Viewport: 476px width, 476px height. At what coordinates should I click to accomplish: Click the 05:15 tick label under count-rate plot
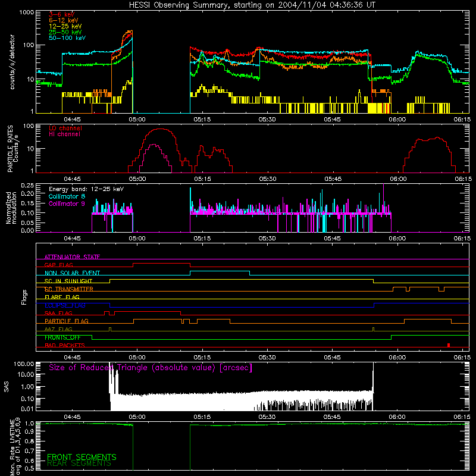pyautogui.click(x=202, y=120)
